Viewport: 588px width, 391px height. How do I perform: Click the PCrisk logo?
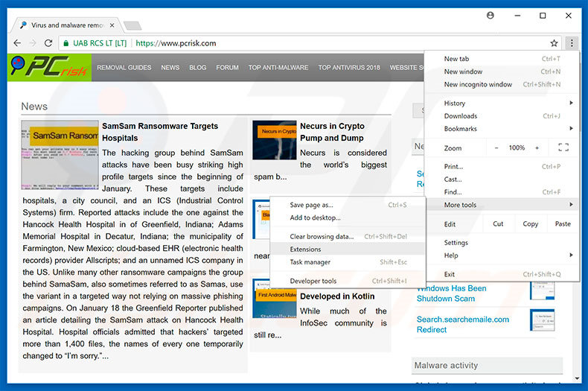coord(50,67)
